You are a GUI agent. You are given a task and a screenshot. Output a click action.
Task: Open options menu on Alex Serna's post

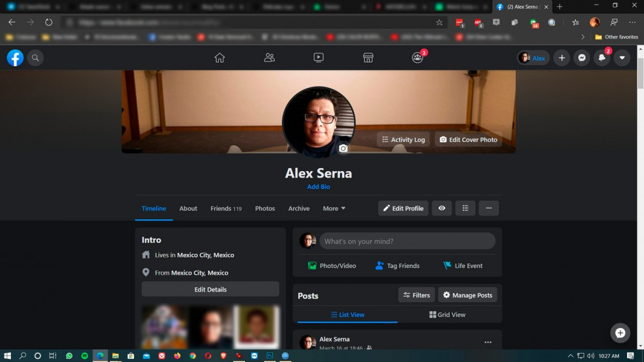click(x=488, y=342)
